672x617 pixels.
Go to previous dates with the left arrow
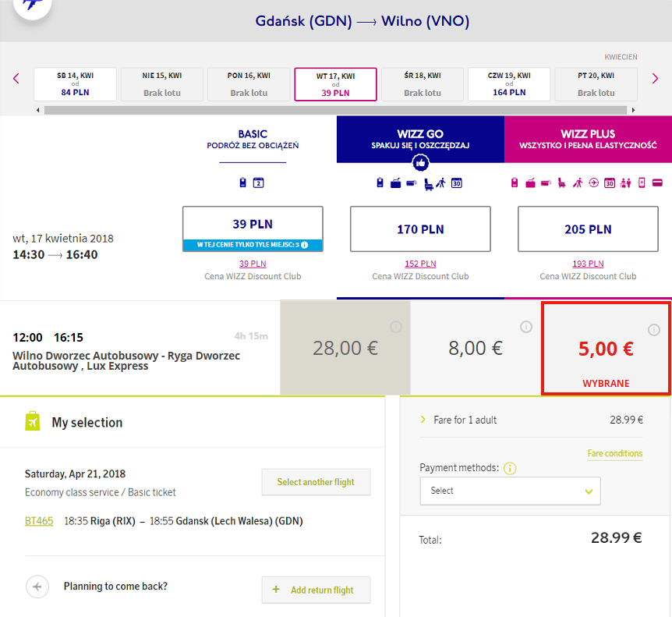[x=16, y=79]
